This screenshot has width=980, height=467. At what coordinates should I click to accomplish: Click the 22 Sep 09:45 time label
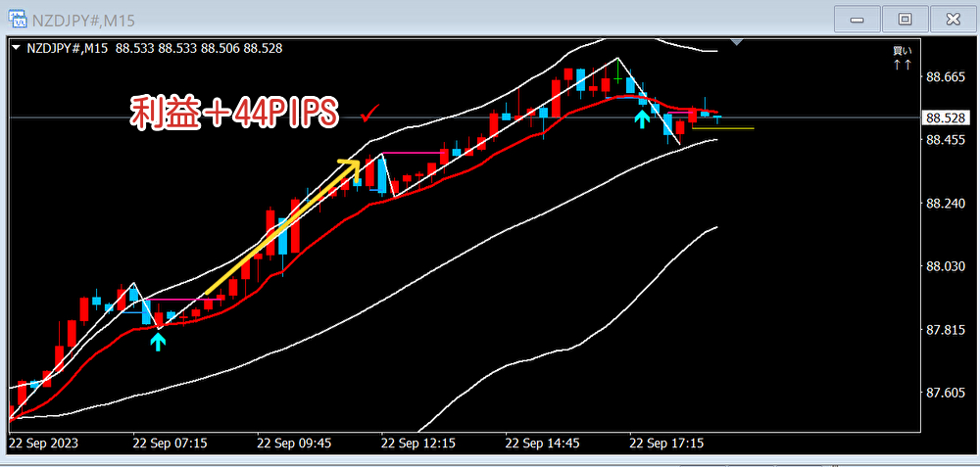[x=294, y=444]
